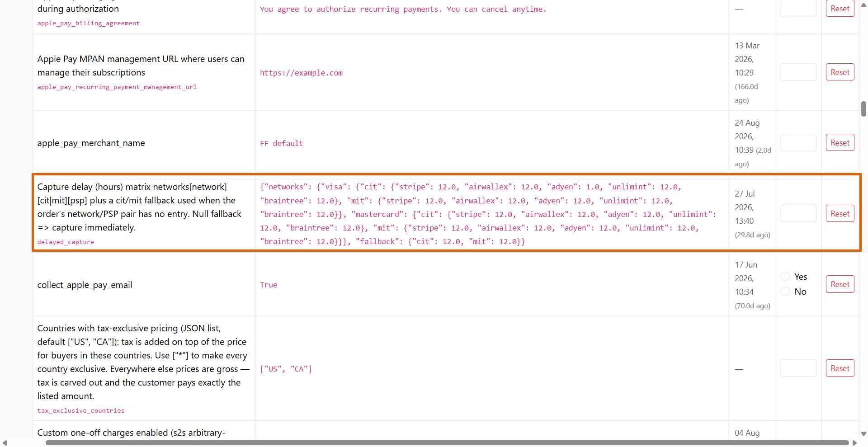Image resolution: width=868 pixels, height=447 pixels.
Task: Focus the new value field for apple_pay_merchant_name
Action: point(798,143)
